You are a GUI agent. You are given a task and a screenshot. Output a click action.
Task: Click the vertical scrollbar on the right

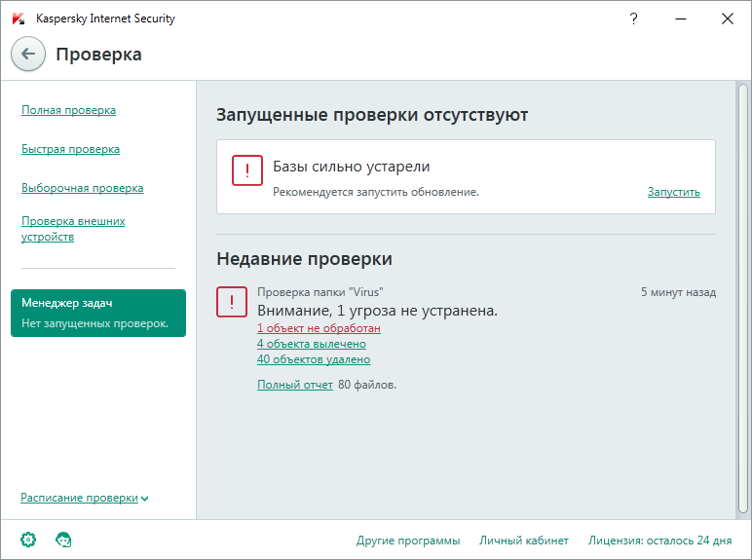pos(743,299)
